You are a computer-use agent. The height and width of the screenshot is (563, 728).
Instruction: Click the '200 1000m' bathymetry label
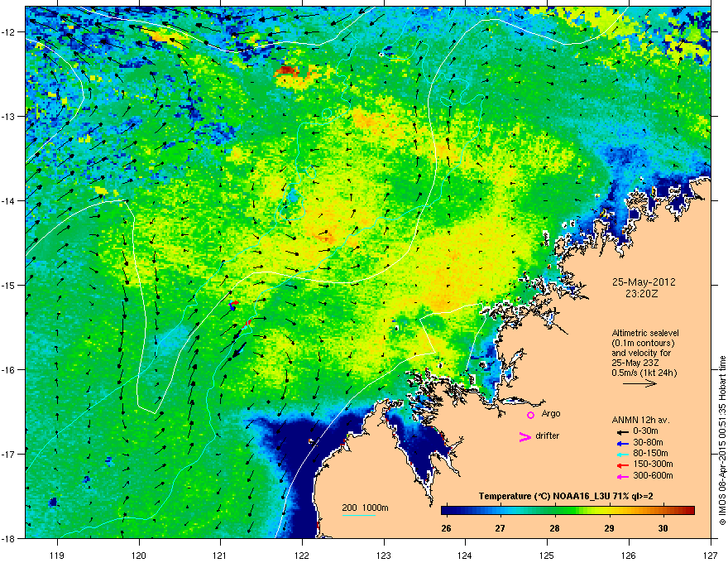(x=365, y=508)
